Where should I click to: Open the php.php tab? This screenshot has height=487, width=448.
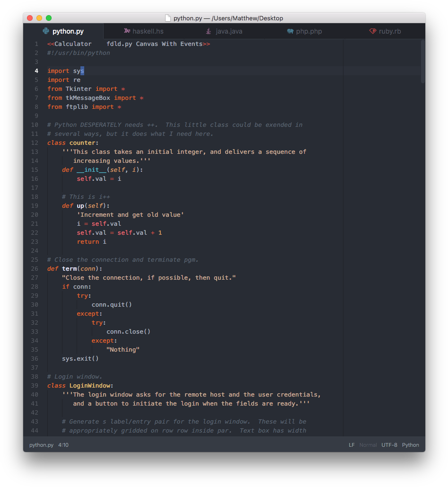pos(308,31)
